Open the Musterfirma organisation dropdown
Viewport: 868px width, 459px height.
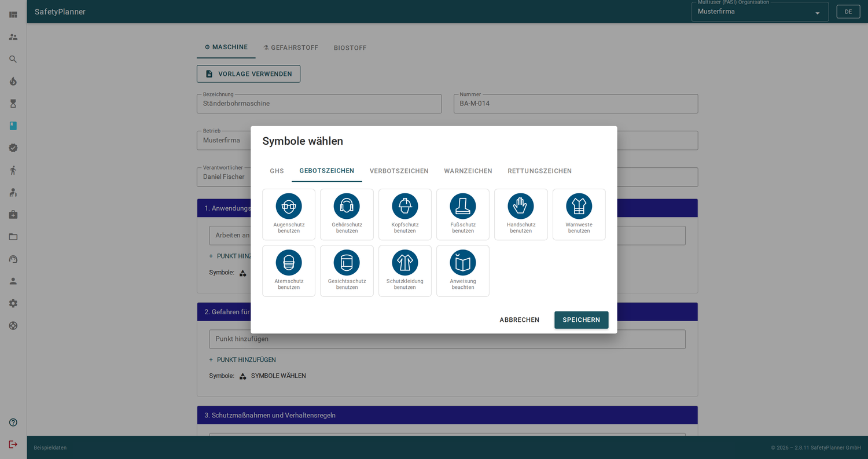pos(760,12)
